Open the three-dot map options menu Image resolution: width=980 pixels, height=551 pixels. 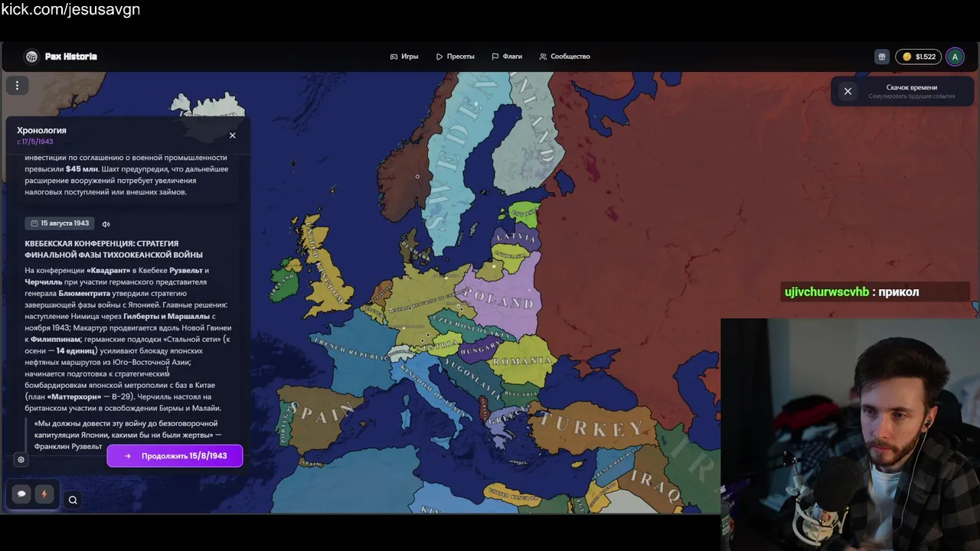coord(17,86)
